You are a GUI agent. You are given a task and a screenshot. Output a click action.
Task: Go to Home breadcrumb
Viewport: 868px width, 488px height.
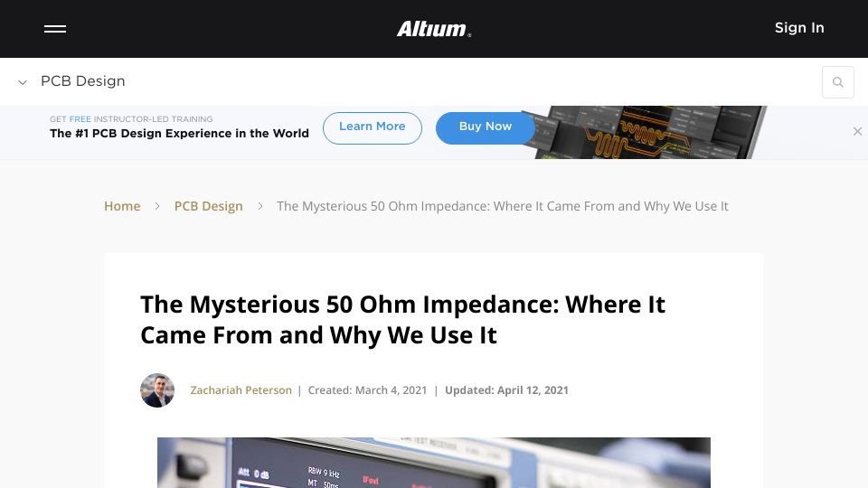122,206
